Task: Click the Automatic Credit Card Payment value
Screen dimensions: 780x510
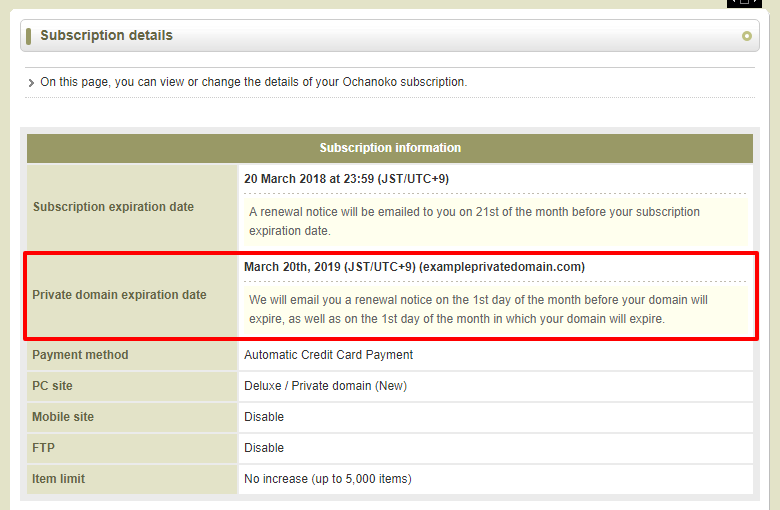Action: pyautogui.click(x=328, y=355)
